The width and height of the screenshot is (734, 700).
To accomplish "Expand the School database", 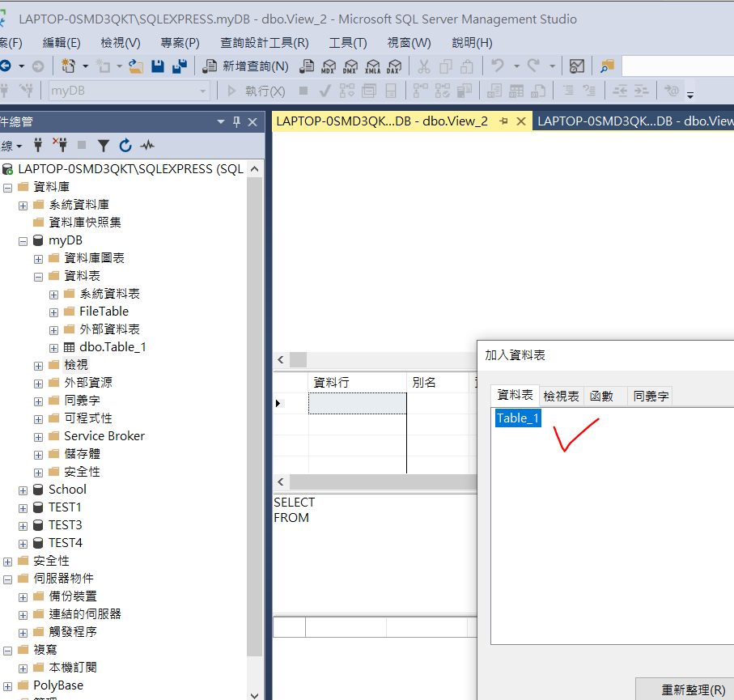I will pos(23,490).
